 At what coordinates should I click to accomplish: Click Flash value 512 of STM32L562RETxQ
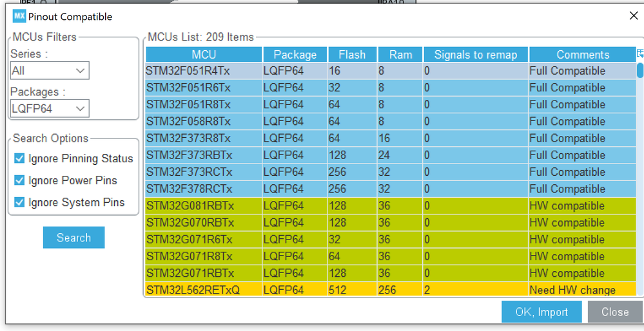point(352,290)
